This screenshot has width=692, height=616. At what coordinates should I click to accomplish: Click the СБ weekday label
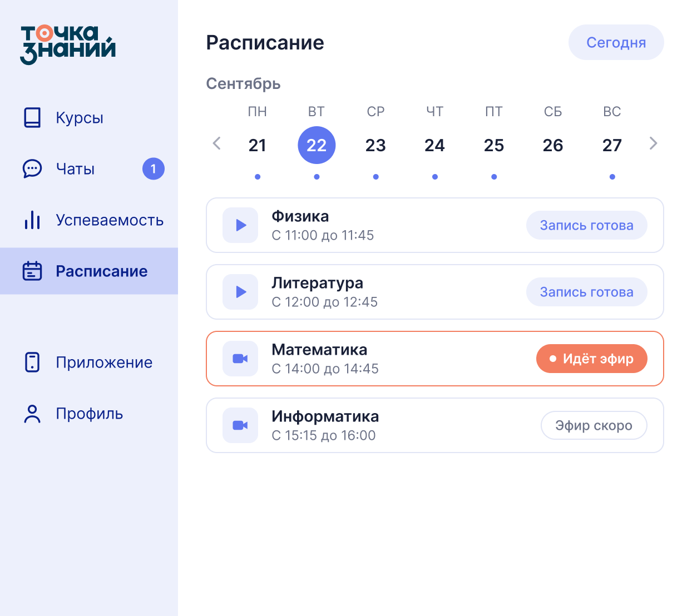click(x=553, y=112)
